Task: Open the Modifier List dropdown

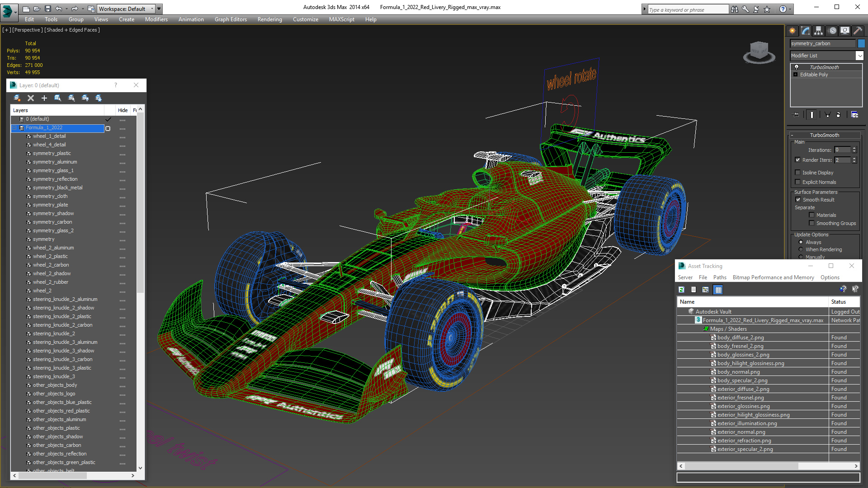Action: [x=859, y=56]
